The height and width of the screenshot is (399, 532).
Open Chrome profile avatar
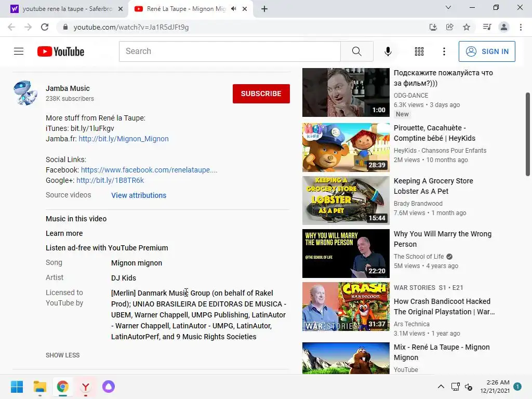504,27
